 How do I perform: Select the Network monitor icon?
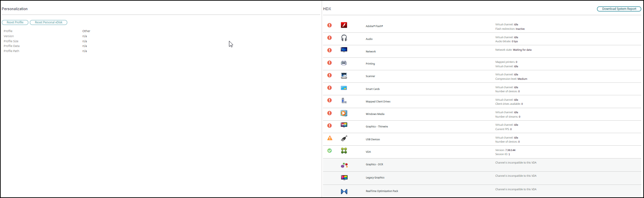344,50
